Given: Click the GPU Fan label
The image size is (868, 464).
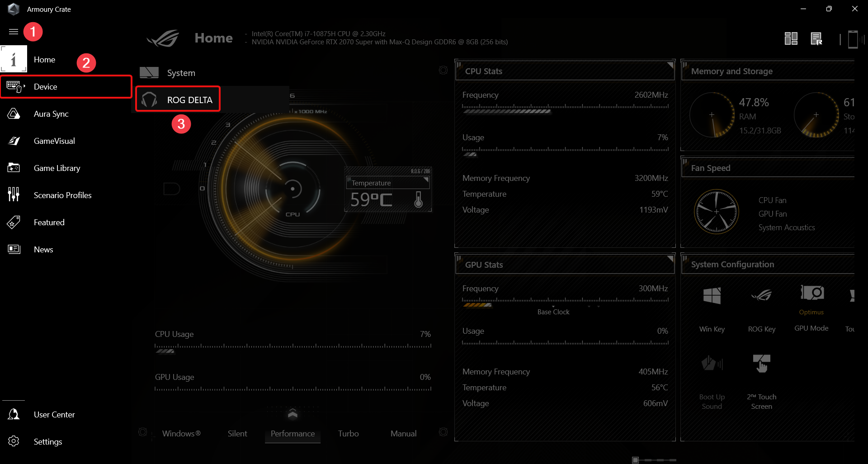Looking at the screenshot, I should [772, 214].
